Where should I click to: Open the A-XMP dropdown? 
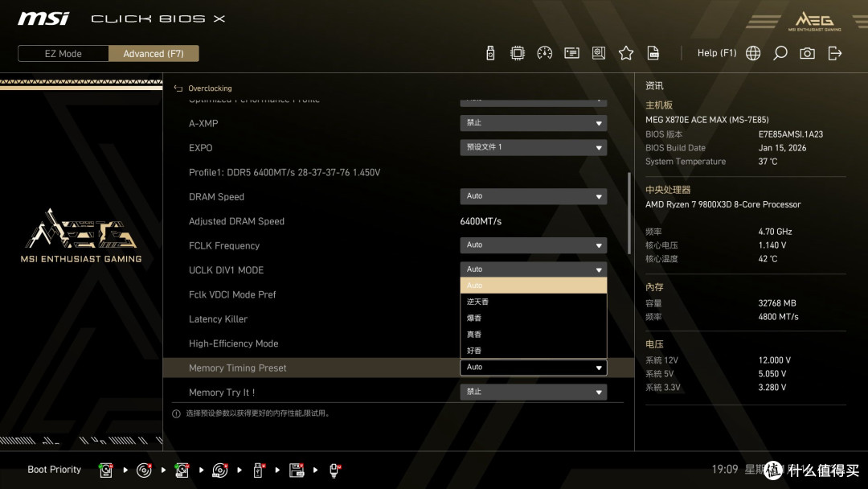click(533, 123)
